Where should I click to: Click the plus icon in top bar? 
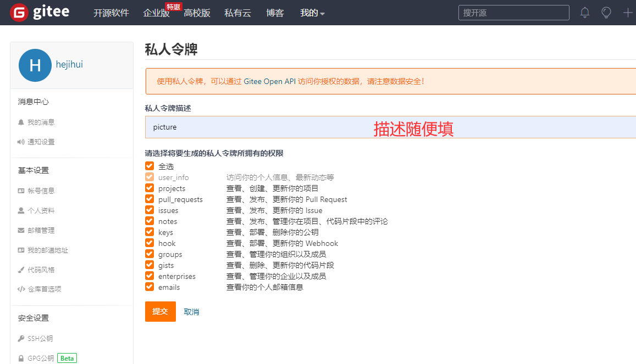(x=628, y=13)
